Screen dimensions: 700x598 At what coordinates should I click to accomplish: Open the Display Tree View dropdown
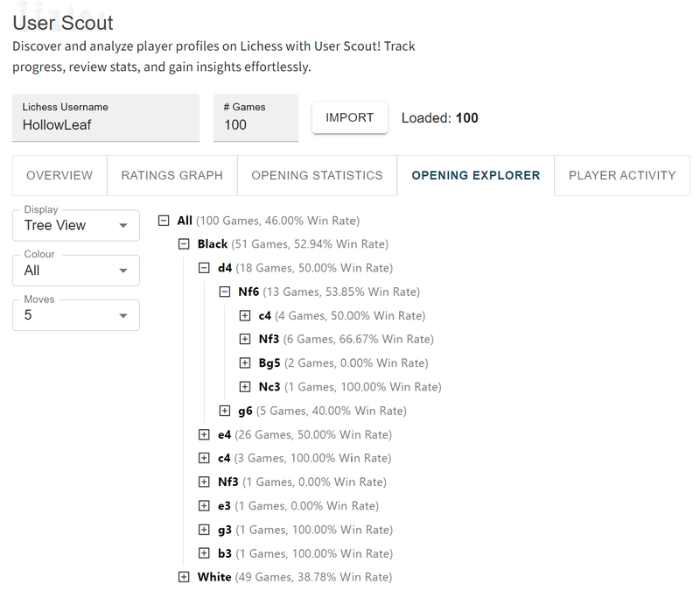[75, 225]
